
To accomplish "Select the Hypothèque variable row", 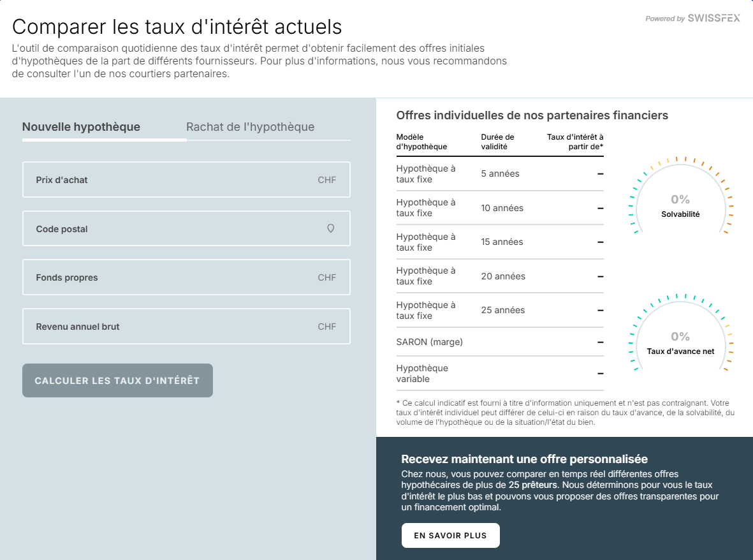I will coord(500,374).
